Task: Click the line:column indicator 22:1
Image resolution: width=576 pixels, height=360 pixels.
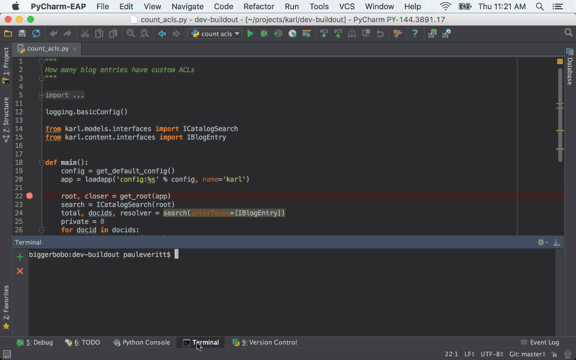Action: [451, 354]
